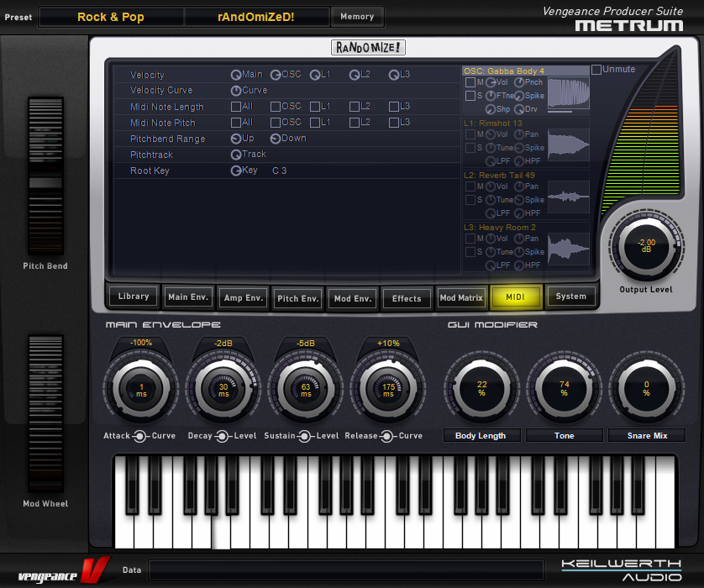Click the Root Key knob
This screenshot has height=588, width=704.
click(x=236, y=171)
